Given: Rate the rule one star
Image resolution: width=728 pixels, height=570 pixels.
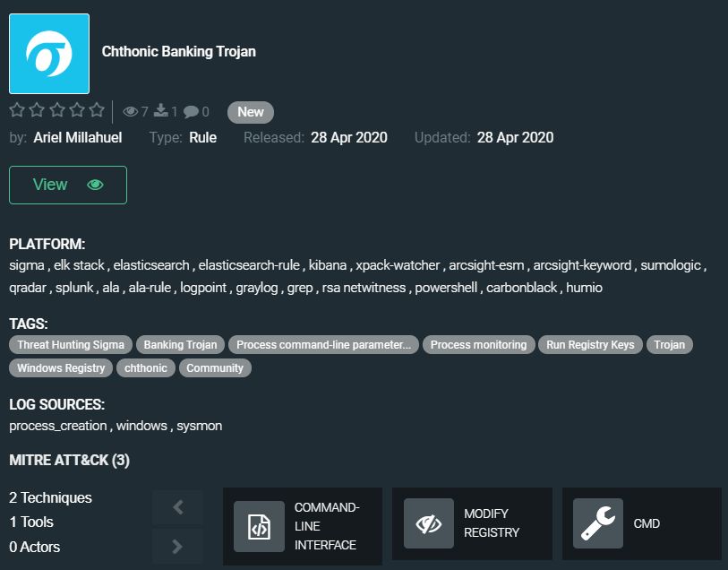Looking at the screenshot, I should click(17, 110).
